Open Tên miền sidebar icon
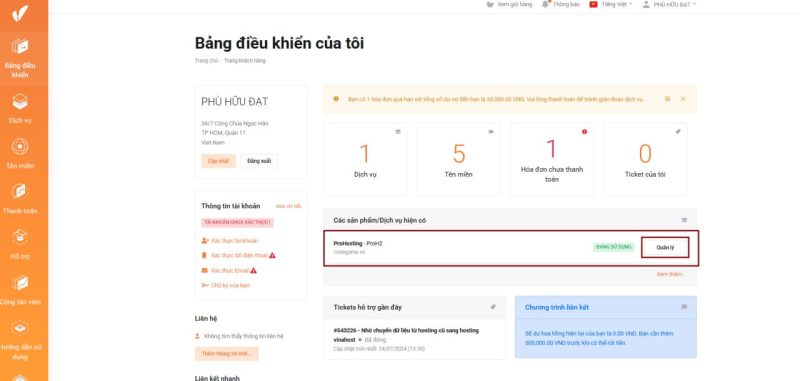The height and width of the screenshot is (381, 800). tap(20, 147)
